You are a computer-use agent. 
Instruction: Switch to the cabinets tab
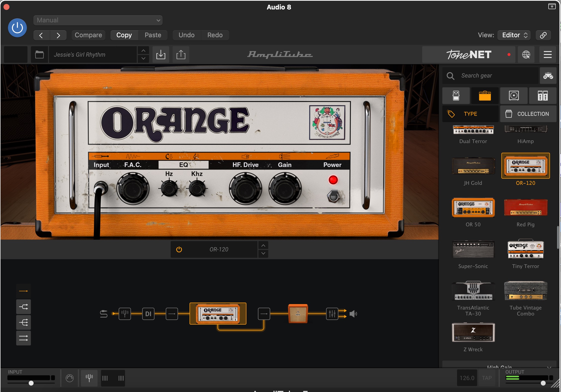pos(514,96)
